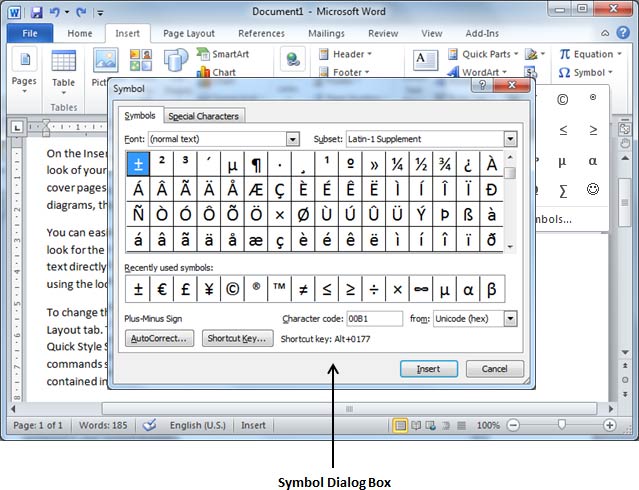This screenshot has height=490, width=639.
Task: Click the horizontal scrollbar of the document
Action: coord(349,408)
